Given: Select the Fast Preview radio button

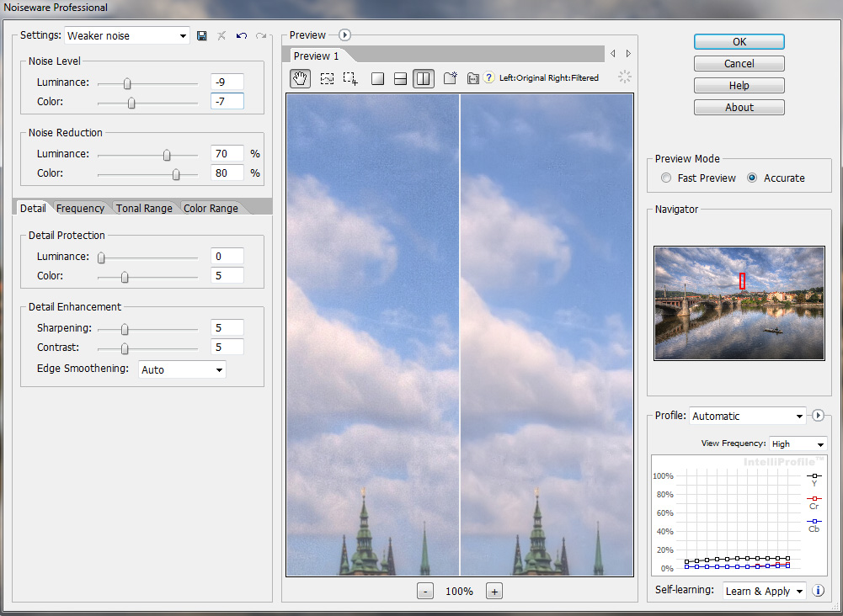Looking at the screenshot, I should click(x=667, y=178).
